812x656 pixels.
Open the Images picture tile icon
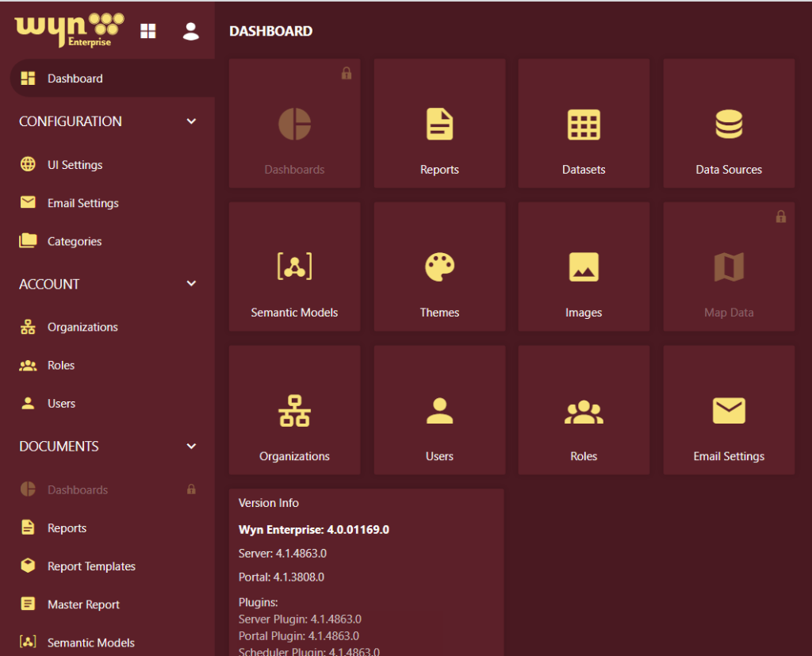click(x=584, y=267)
